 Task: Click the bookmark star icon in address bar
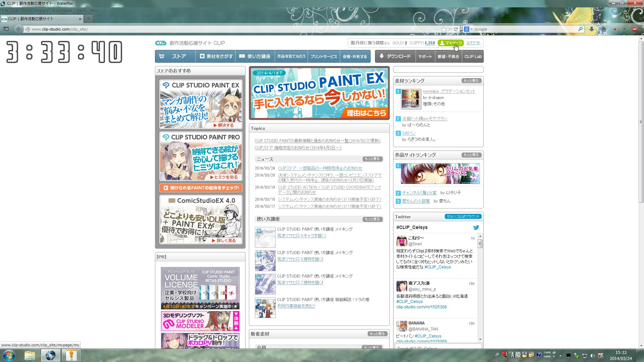coord(444,29)
